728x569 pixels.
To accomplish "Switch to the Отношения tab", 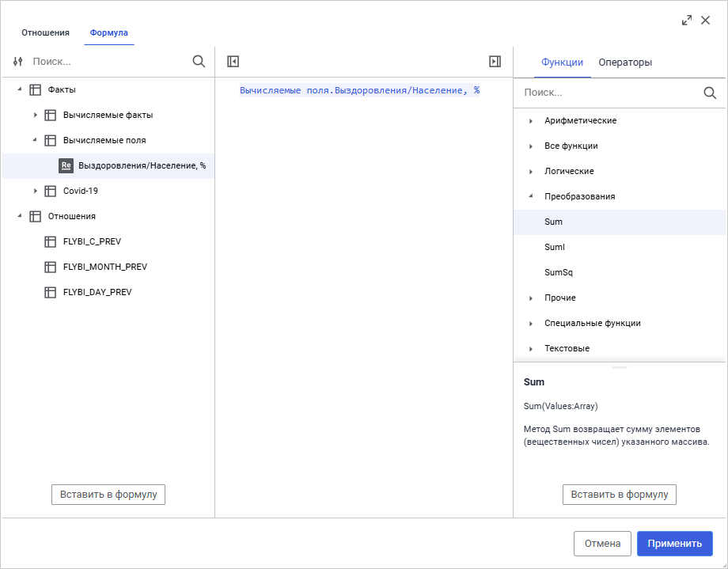I will point(45,32).
